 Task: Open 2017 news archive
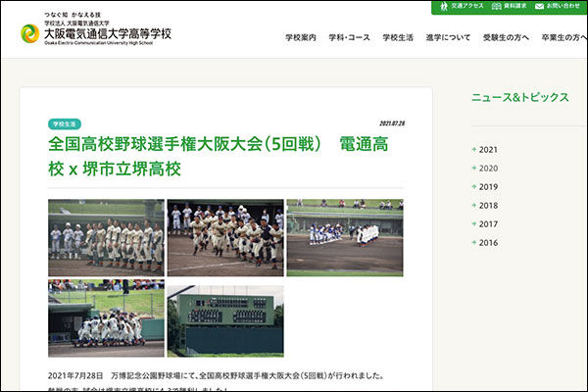click(x=488, y=224)
